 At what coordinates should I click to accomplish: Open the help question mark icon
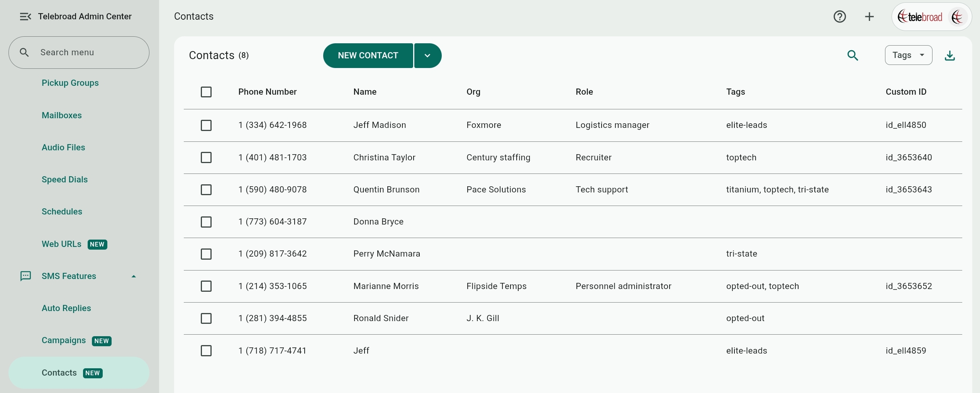pos(839,17)
